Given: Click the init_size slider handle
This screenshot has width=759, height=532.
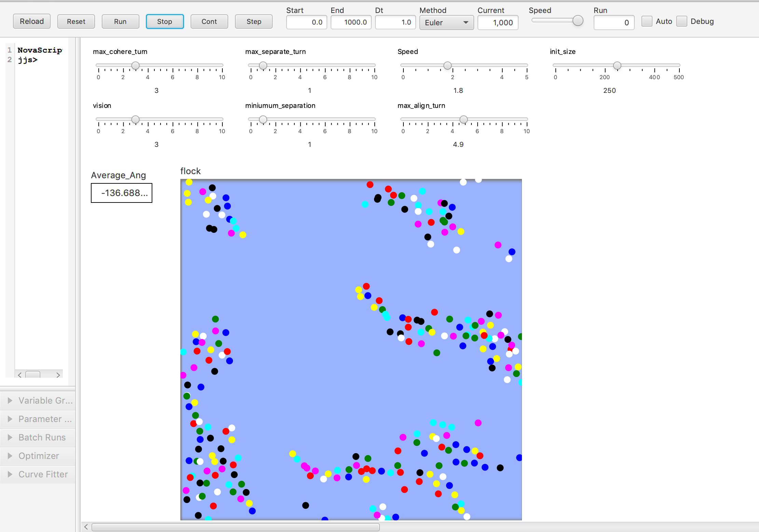Looking at the screenshot, I should [617, 66].
